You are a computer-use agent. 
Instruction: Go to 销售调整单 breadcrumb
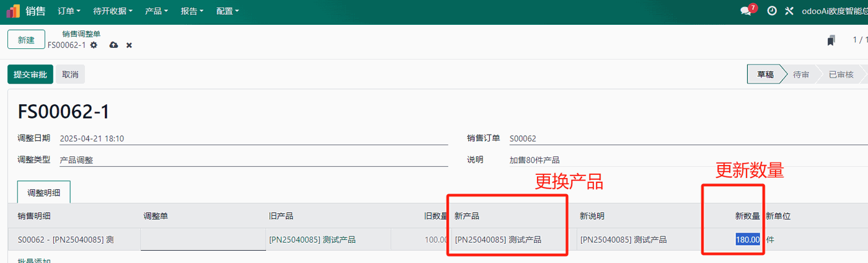coord(81,34)
